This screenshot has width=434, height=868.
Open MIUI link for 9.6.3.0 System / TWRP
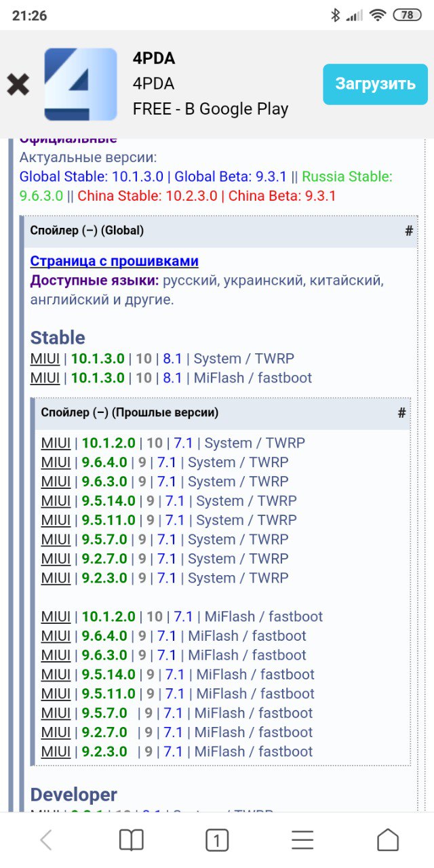click(x=56, y=481)
